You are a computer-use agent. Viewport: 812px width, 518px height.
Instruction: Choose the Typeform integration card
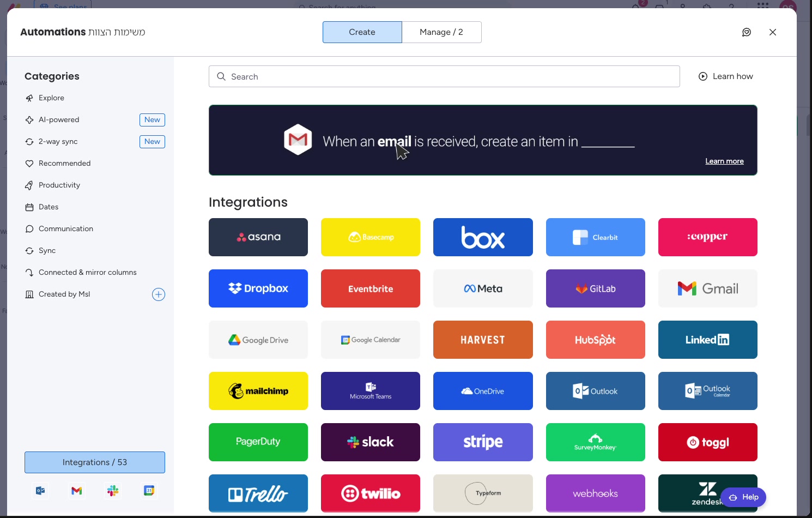[x=483, y=493]
